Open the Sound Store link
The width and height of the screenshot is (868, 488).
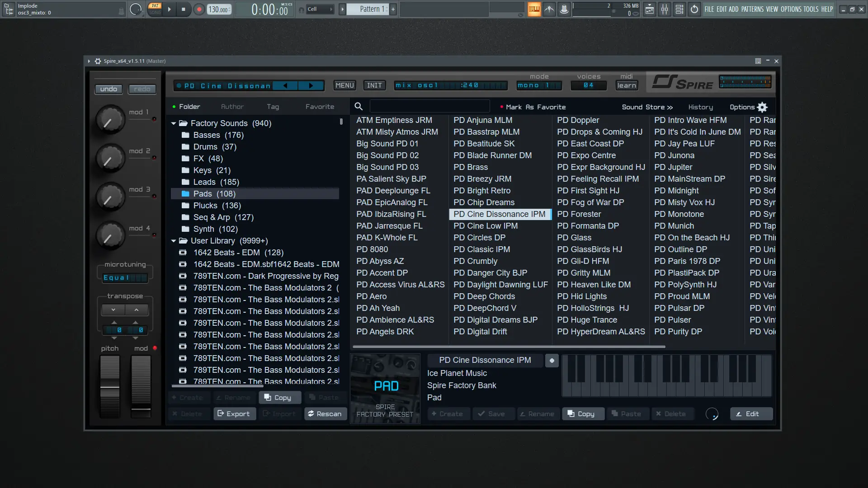coord(647,107)
